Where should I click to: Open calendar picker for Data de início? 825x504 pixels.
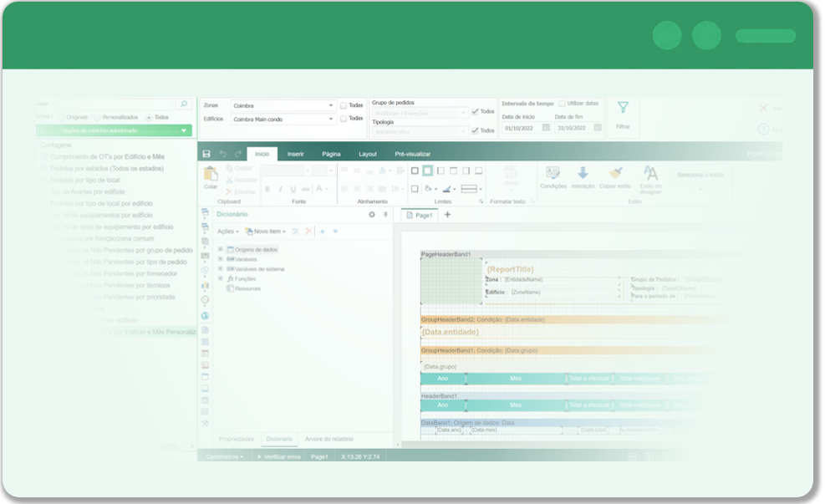546,128
